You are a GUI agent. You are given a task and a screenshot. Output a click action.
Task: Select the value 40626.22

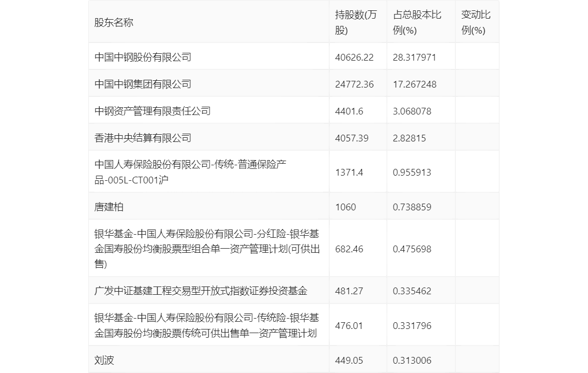pyautogui.click(x=354, y=58)
